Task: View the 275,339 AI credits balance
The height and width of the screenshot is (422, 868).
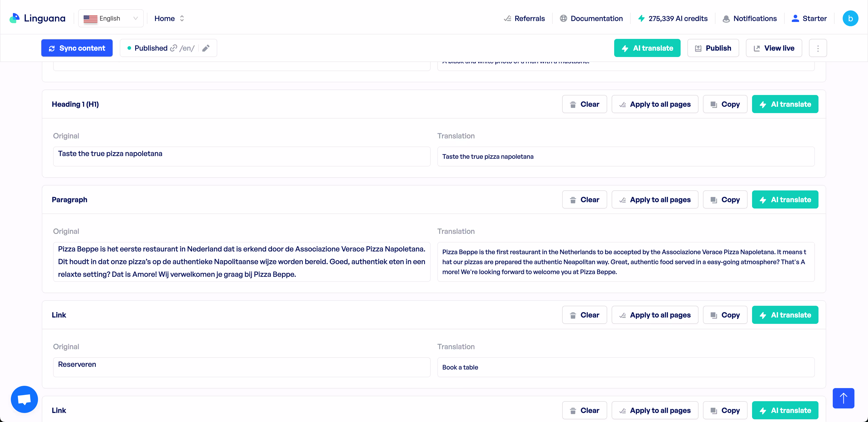Action: (x=672, y=19)
